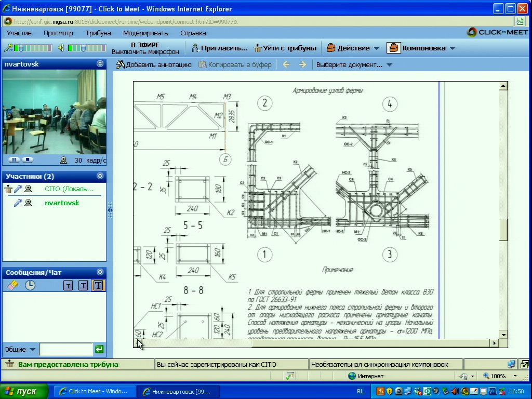
Task: Click the network computers status bar icon
Action: pos(512,364)
